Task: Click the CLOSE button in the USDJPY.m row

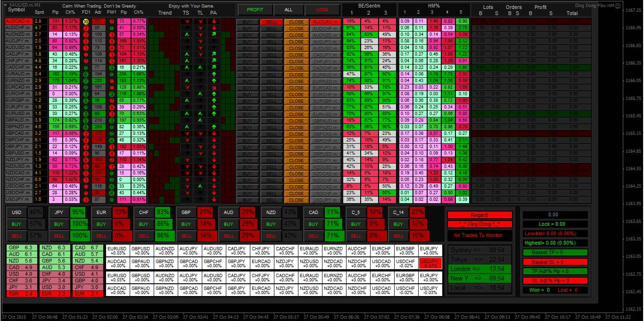Action: coord(297,200)
